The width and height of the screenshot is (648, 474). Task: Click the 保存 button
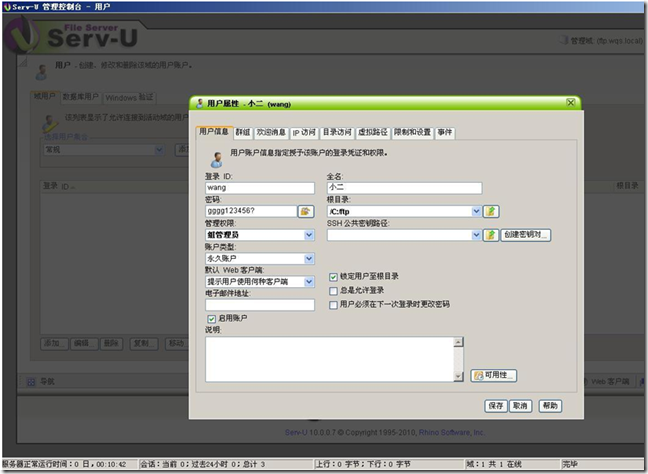coord(495,406)
